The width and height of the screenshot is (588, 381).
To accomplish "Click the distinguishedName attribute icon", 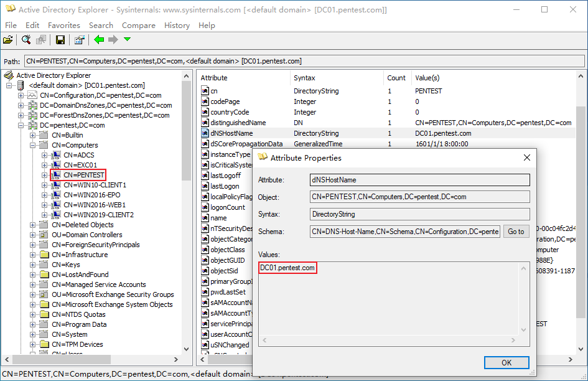I will tap(205, 123).
